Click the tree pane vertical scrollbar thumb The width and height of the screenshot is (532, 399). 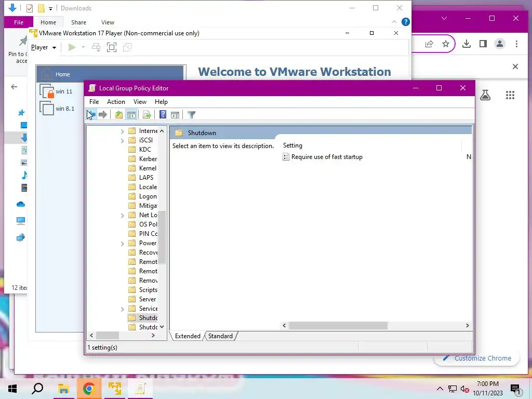point(162,237)
